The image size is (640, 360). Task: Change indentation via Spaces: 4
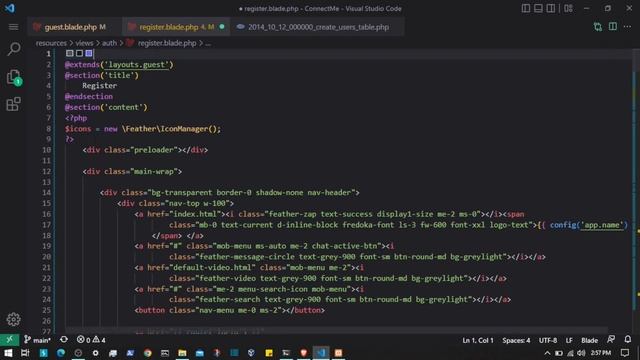[x=516, y=340]
